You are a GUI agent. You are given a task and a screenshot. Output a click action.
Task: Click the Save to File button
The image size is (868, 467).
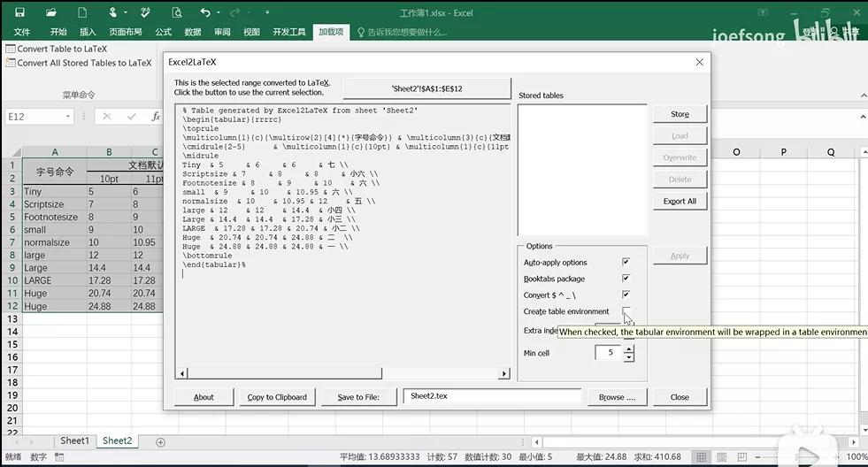pyautogui.click(x=358, y=397)
